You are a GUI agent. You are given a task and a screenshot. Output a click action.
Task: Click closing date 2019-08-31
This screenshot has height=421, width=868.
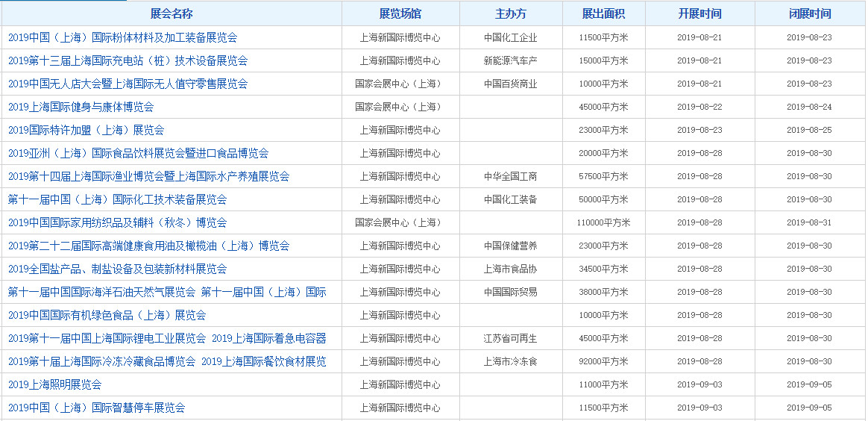[x=809, y=222]
